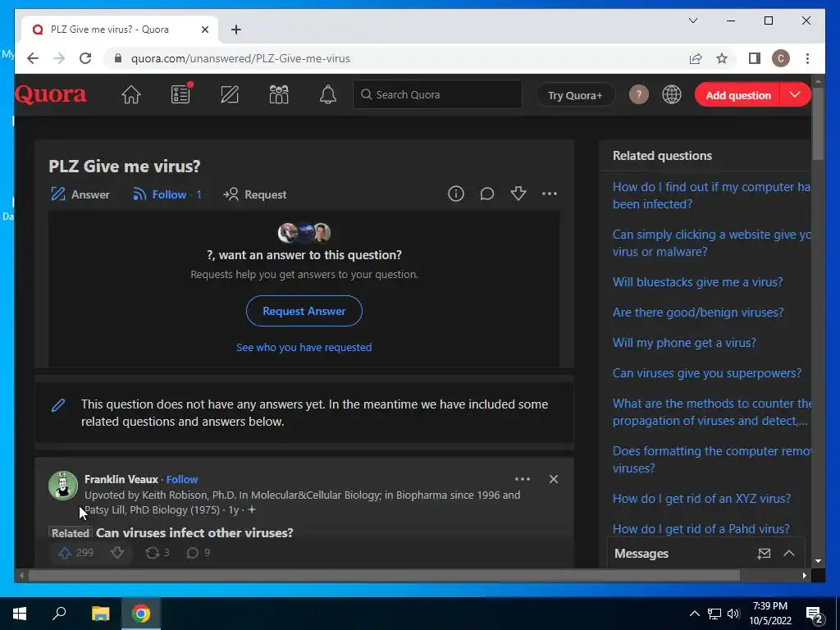Open 'How do I find out if my computer' link
Screen dimensions: 840x630
tap(711, 195)
